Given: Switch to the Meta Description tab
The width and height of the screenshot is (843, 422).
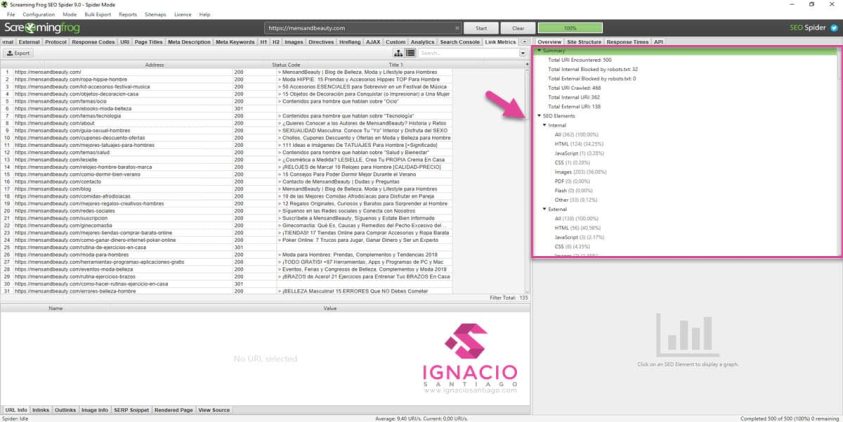Looking at the screenshot, I should tap(189, 42).
